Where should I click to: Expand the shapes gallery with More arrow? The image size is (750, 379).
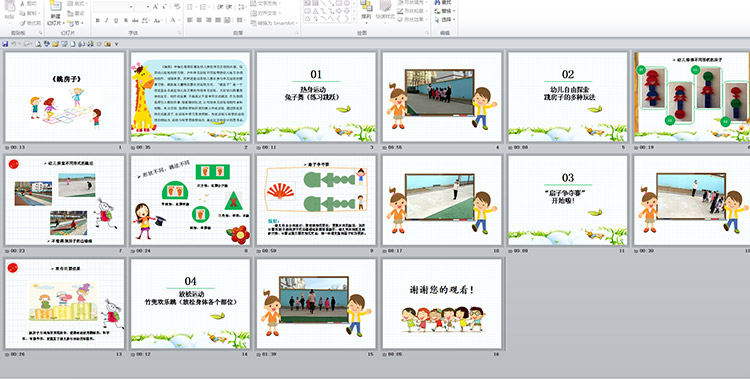coord(354,19)
